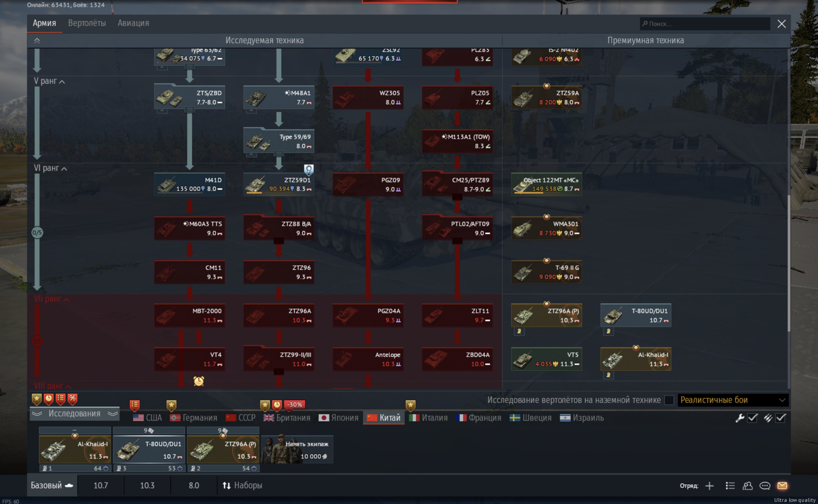The image size is (818, 504).
Task: Toggle the auto-repair wrench checkbox
Action: coord(752,418)
